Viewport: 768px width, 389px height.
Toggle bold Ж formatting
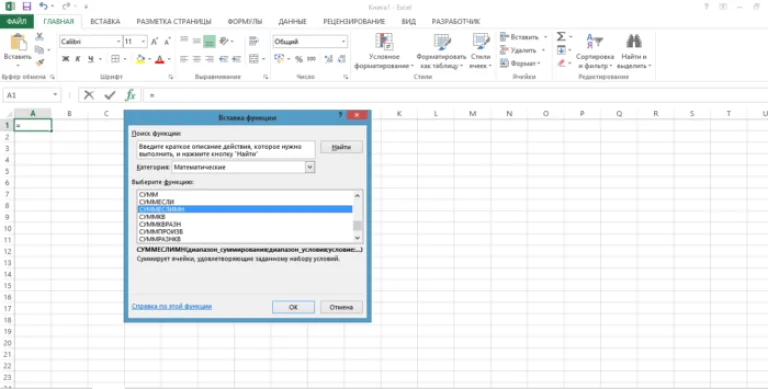pyautogui.click(x=66, y=59)
